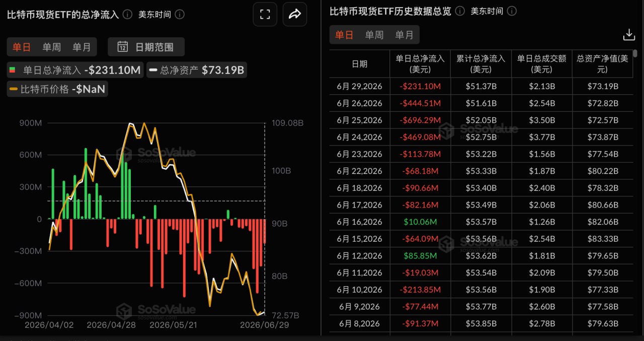This screenshot has width=644, height=341.
Task: Info icon next to 历史数据总览 title
Action: tap(460, 11)
